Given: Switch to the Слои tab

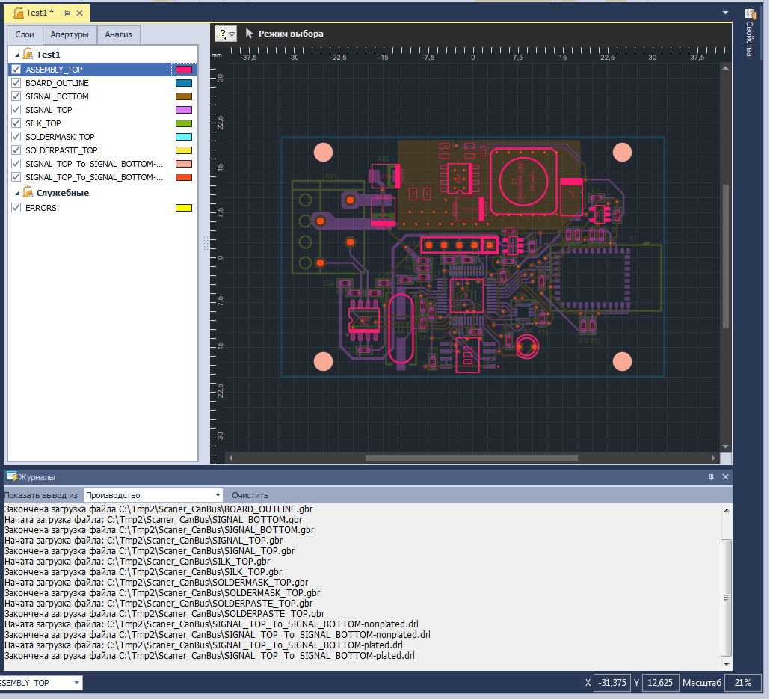Looking at the screenshot, I should (x=25, y=34).
